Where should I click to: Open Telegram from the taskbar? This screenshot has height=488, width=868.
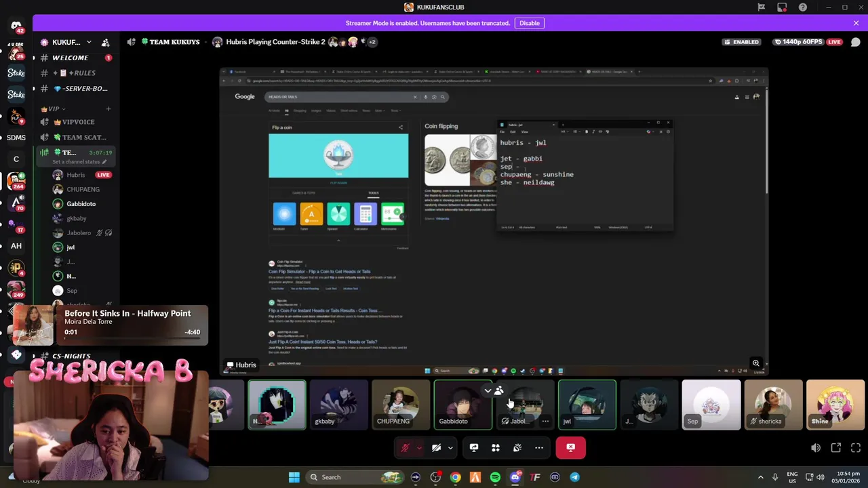pyautogui.click(x=574, y=477)
